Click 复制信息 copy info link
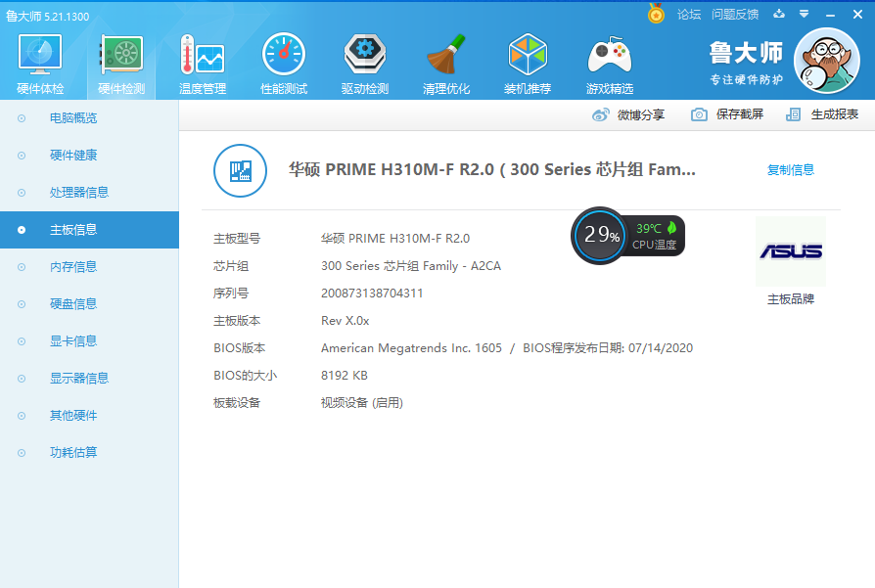This screenshot has height=588, width=875. 790,169
